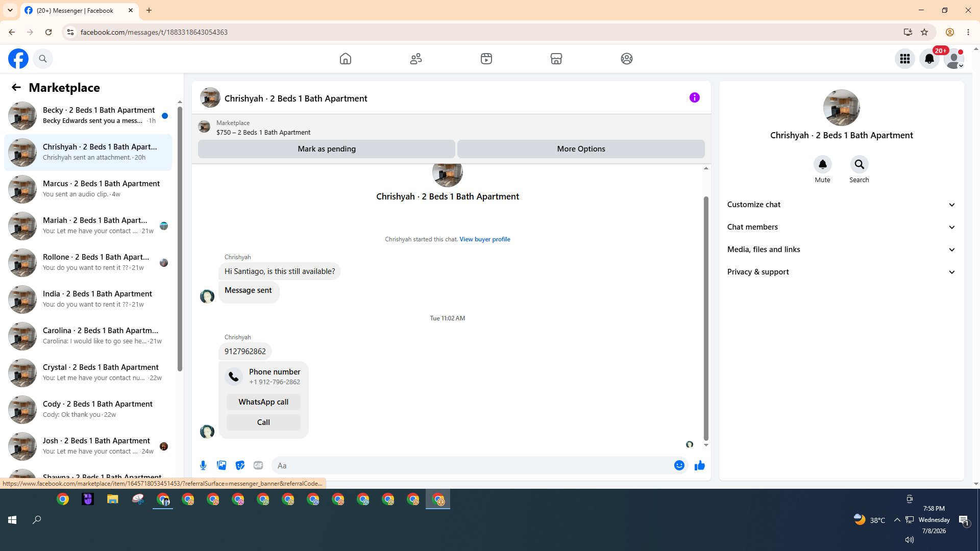Expand Media, files and links section
This screenshot has height=551, width=980.
click(x=842, y=249)
